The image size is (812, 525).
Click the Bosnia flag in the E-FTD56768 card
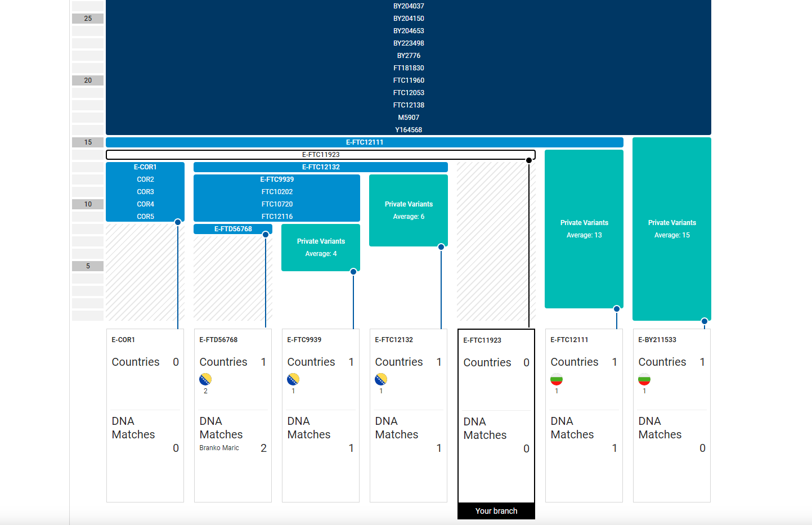[x=205, y=379]
